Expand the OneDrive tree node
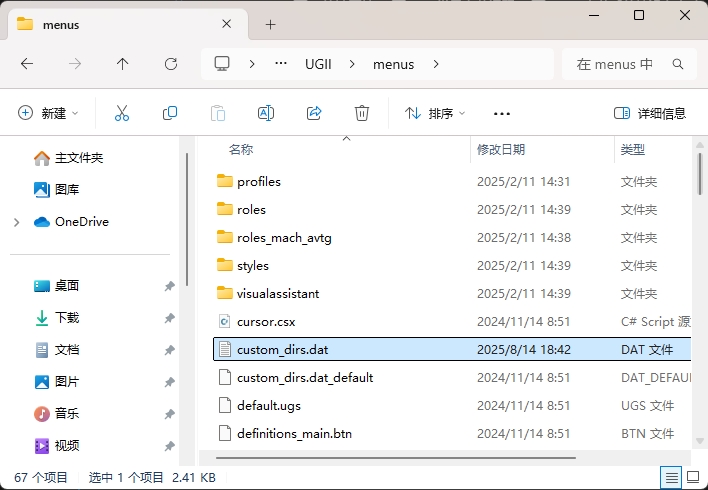 point(17,222)
